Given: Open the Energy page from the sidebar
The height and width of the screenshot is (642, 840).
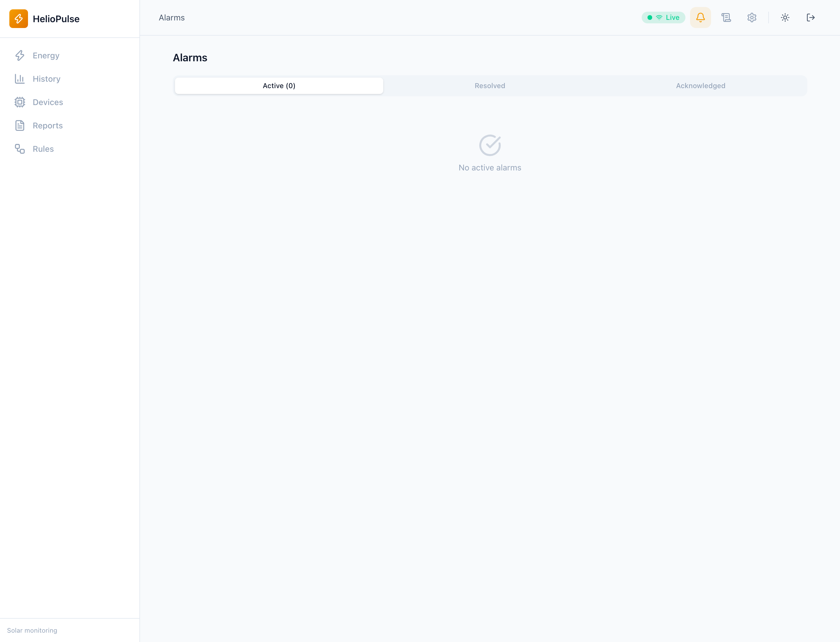Looking at the screenshot, I should 70,55.
